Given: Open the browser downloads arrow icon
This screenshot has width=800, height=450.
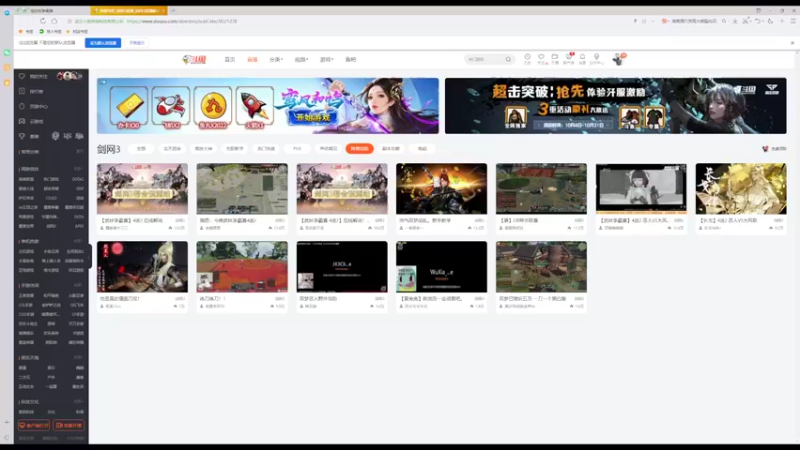Looking at the screenshot, I should [x=735, y=21].
